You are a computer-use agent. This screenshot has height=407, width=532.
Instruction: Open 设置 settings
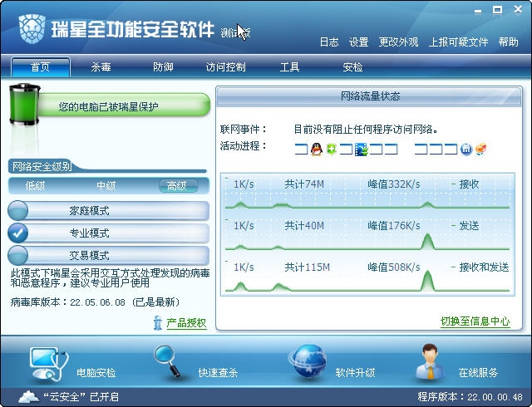pos(358,42)
